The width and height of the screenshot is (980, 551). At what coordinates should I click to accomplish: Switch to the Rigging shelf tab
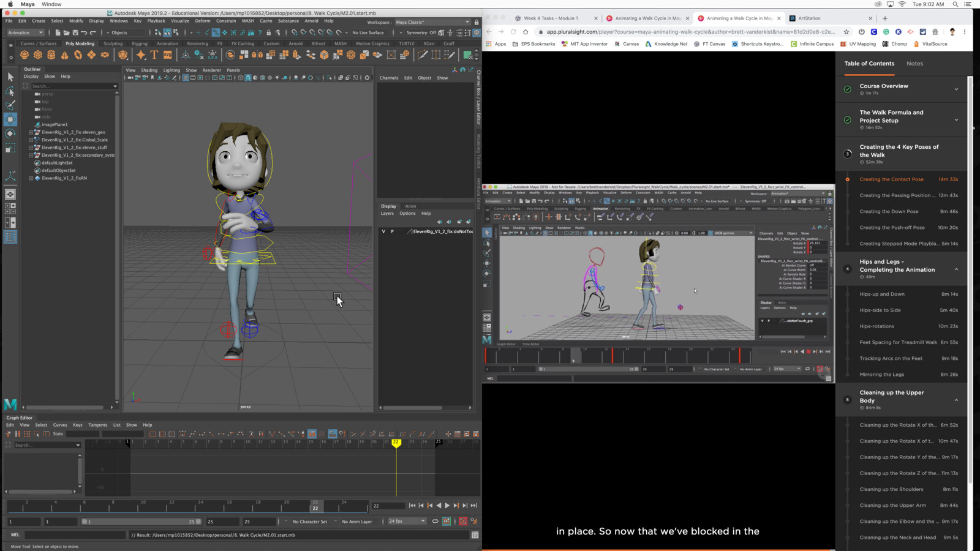tap(140, 43)
